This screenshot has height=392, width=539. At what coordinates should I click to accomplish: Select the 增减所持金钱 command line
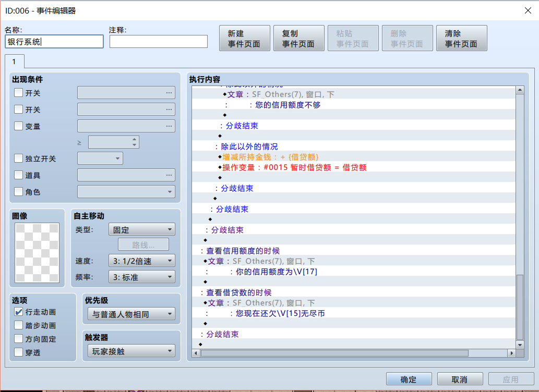click(x=354, y=157)
